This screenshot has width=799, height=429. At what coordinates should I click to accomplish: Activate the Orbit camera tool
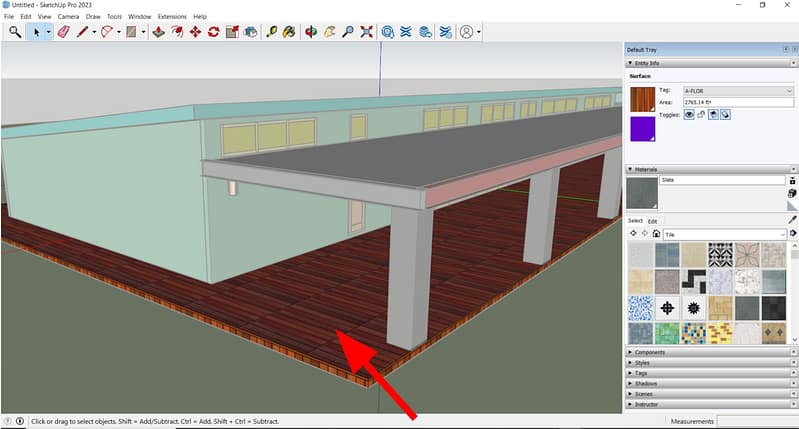(x=310, y=32)
